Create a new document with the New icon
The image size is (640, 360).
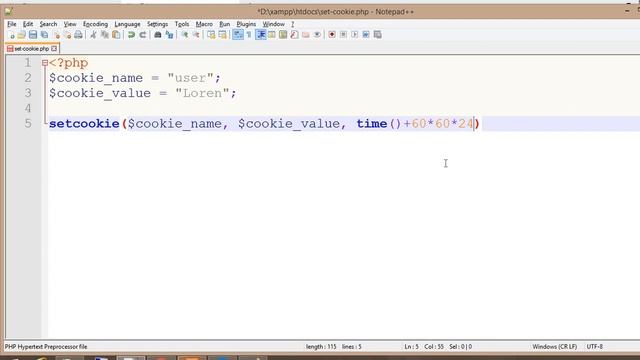click(x=11, y=35)
